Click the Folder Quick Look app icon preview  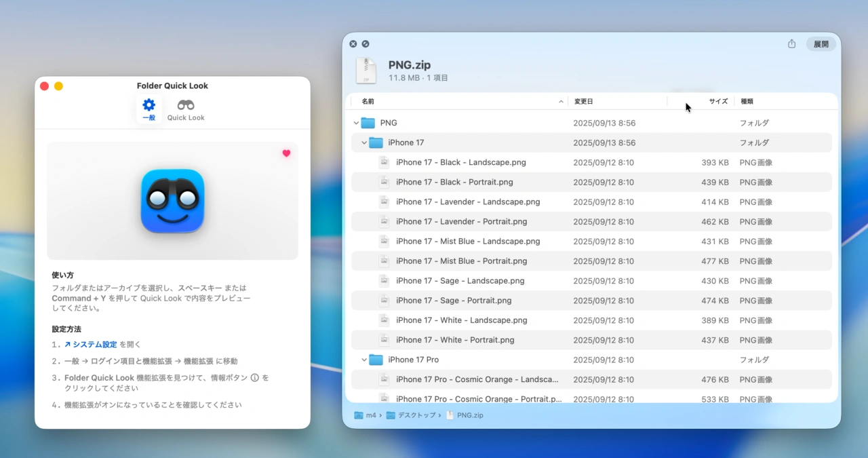(172, 200)
